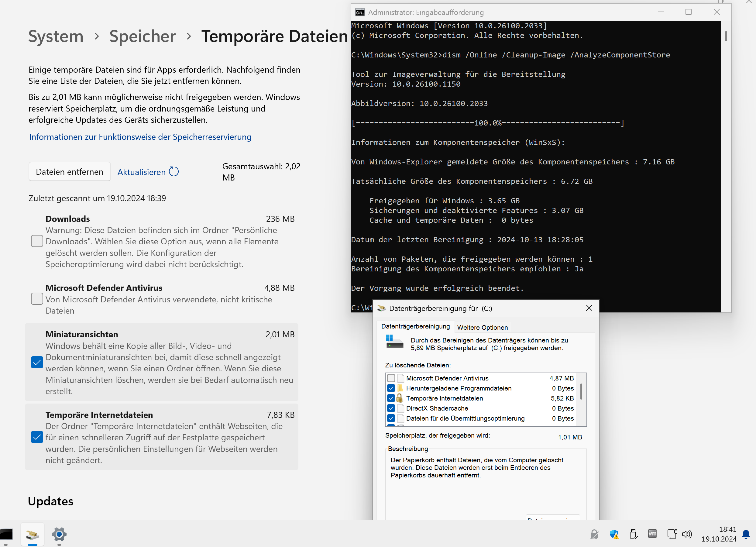Screen dimensions: 756x547
Task: Click the file list scrollbar in Datenträgerbereinigung
Action: [581, 392]
